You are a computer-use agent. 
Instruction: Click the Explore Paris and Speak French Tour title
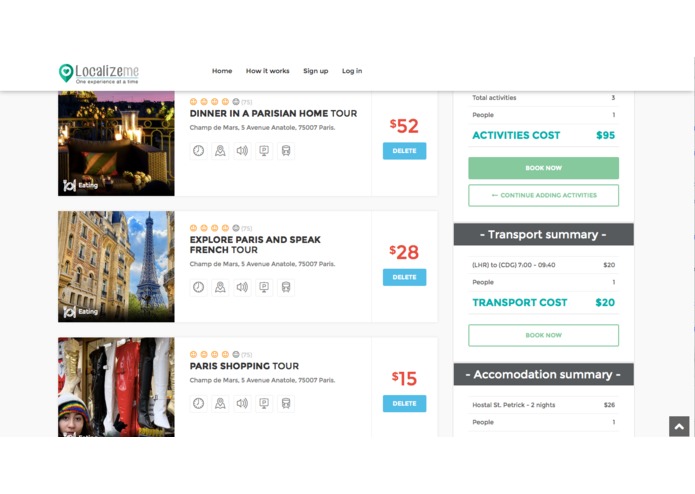click(255, 245)
